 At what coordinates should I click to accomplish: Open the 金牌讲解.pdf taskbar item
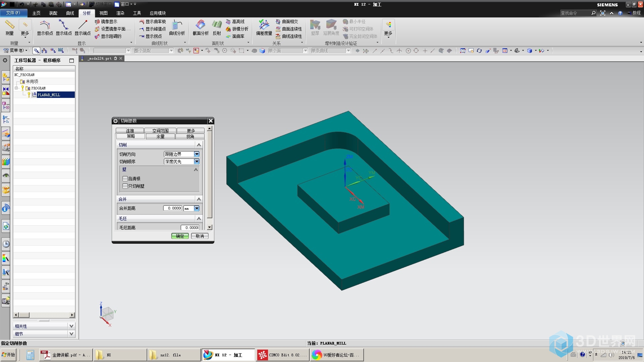pyautogui.click(x=65, y=355)
